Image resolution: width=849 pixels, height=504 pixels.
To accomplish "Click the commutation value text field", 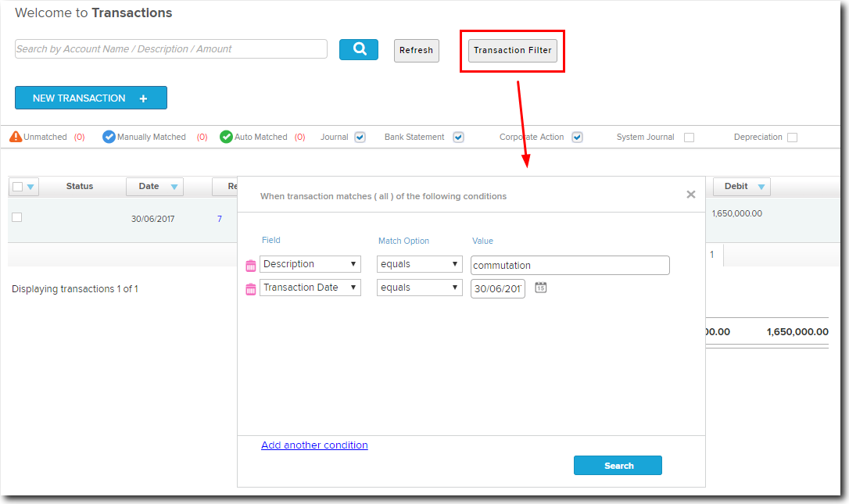I will click(x=570, y=266).
